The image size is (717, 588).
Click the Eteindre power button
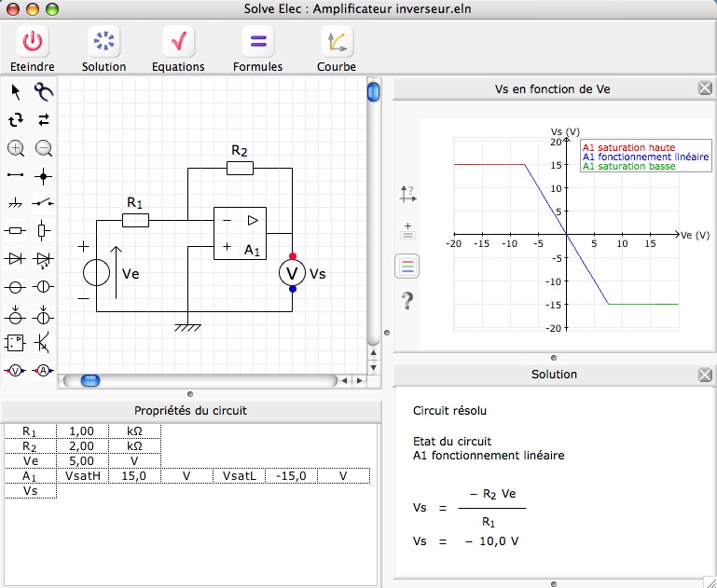tap(33, 42)
